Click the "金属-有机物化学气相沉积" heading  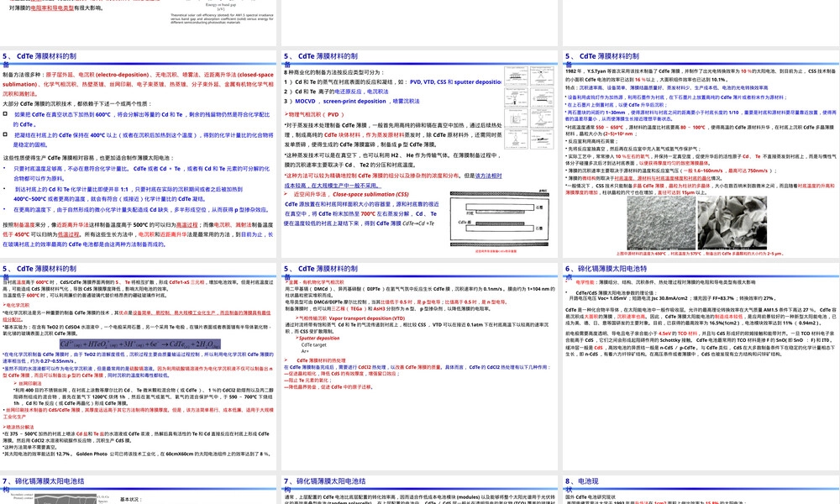(315, 282)
